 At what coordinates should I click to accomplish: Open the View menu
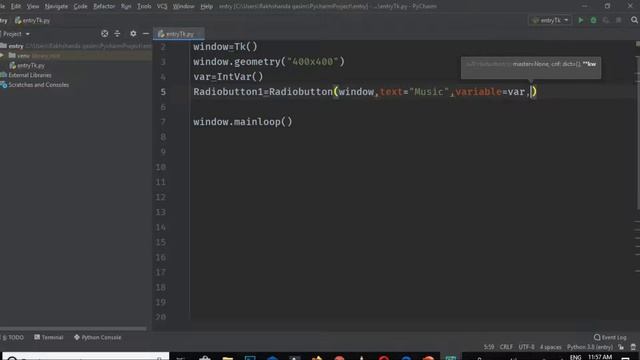point(33,6)
